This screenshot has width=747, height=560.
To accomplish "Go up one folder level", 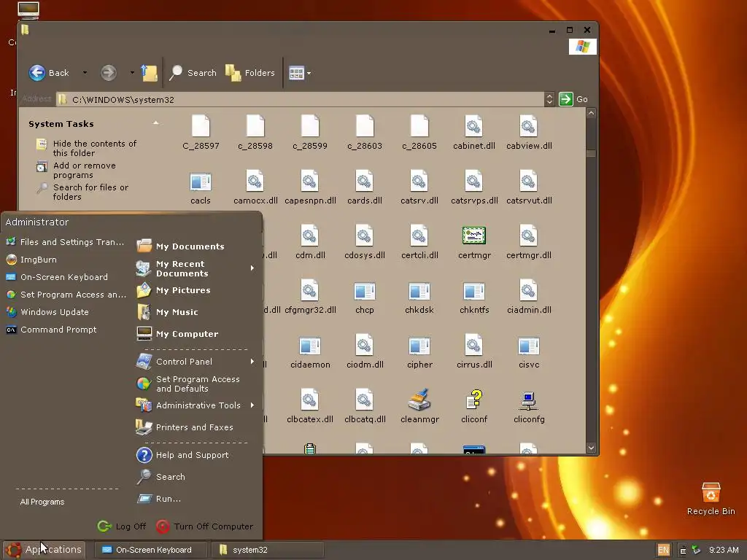I will point(149,73).
